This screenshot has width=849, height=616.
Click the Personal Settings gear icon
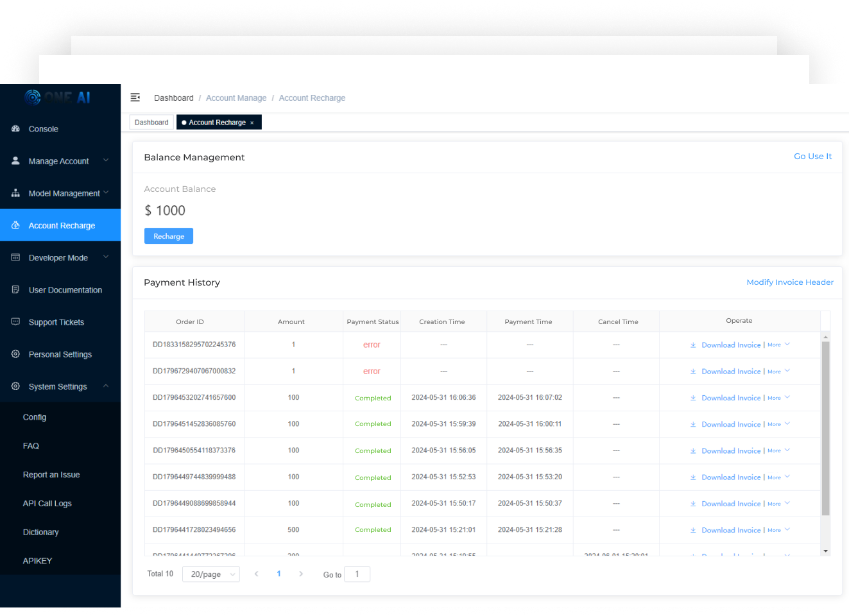(x=15, y=354)
